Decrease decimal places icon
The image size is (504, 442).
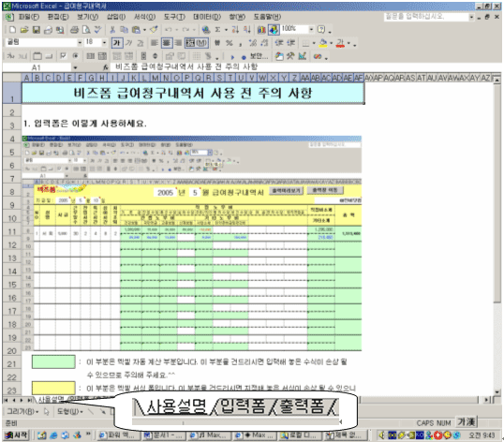(x=264, y=43)
